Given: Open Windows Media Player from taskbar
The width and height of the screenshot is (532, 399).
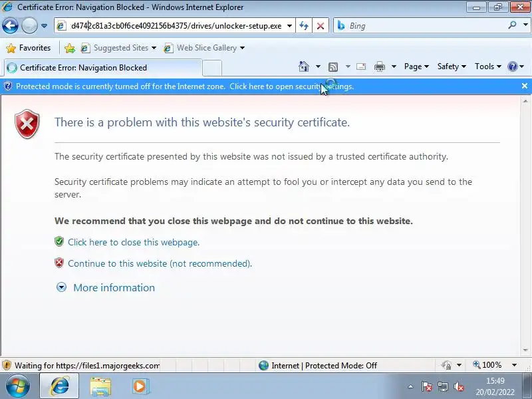Looking at the screenshot, I should 140,386.
